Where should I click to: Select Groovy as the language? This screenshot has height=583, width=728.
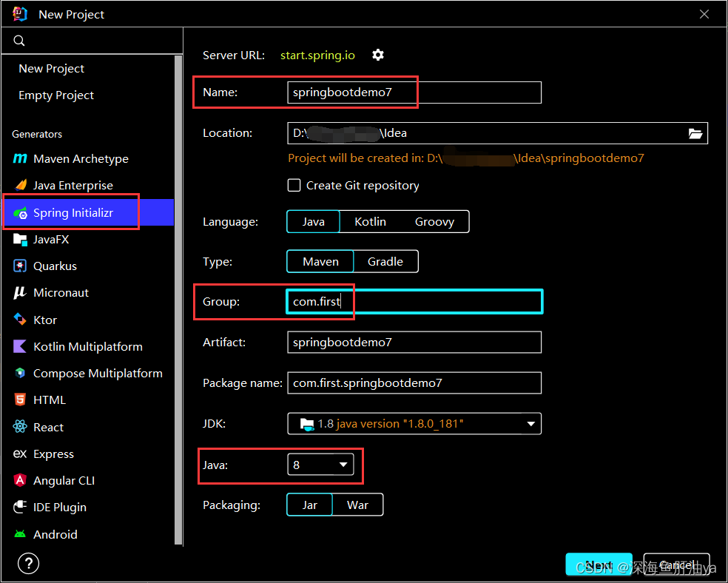[434, 222]
